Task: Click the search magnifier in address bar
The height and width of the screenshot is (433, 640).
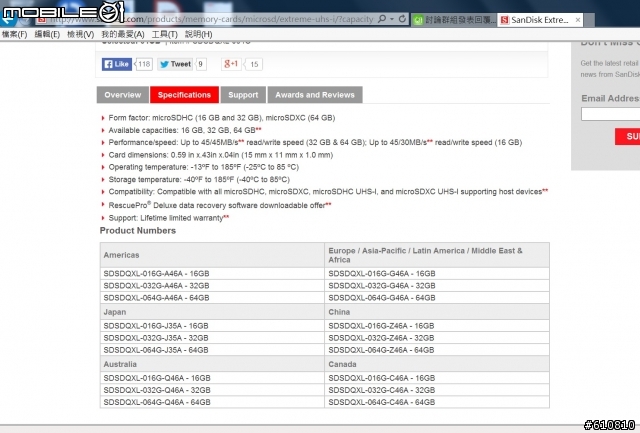Action: pyautogui.click(x=382, y=19)
